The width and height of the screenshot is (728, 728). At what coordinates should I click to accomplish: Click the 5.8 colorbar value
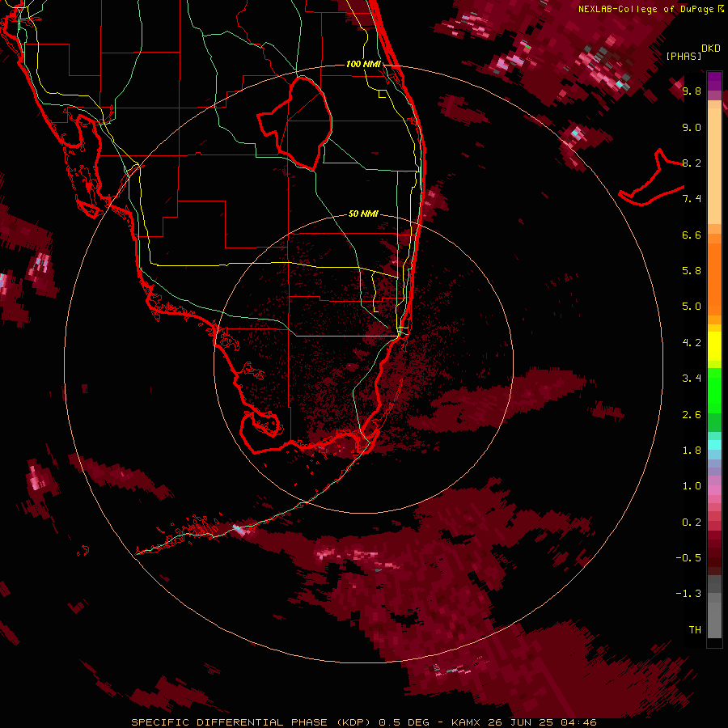[692, 271]
